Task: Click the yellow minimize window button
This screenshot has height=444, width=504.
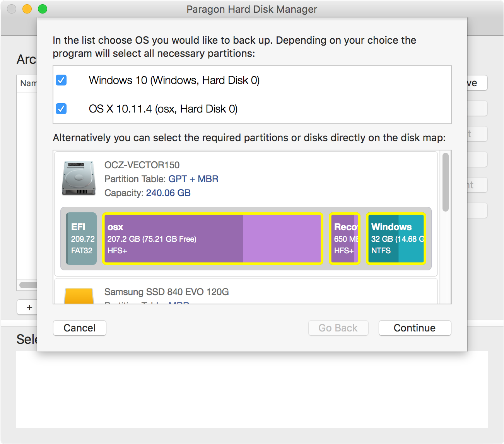Action: click(x=27, y=9)
